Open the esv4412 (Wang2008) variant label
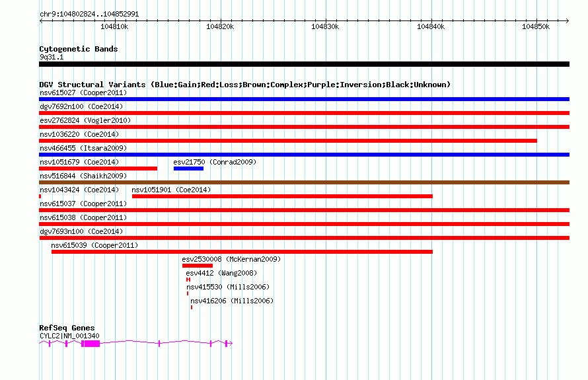Viewport: 588px width, 380px height. tap(221, 273)
